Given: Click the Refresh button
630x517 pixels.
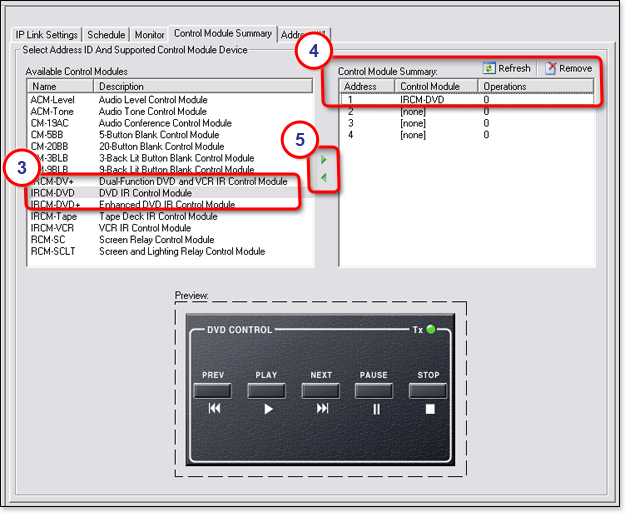Looking at the screenshot, I should pyautogui.click(x=506, y=68).
